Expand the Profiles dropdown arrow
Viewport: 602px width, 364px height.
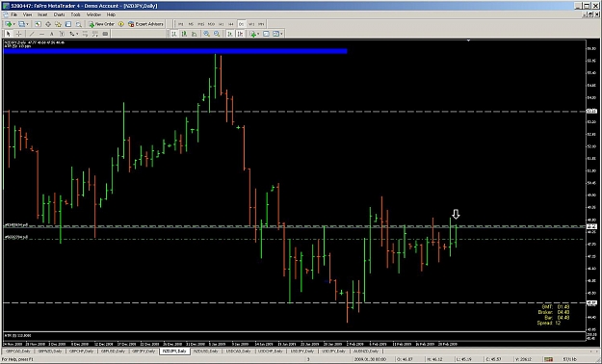pyautogui.click(x=28, y=24)
